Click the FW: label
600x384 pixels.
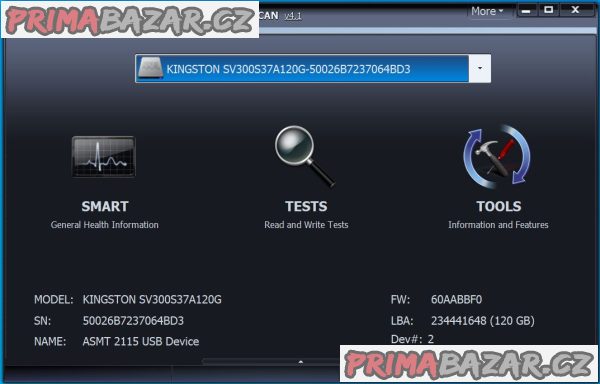coord(400,299)
